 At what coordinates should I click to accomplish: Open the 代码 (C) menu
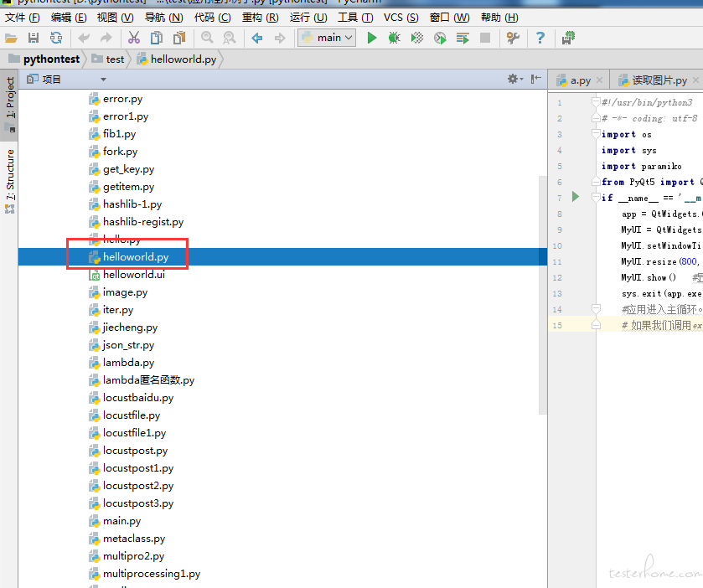(x=213, y=18)
